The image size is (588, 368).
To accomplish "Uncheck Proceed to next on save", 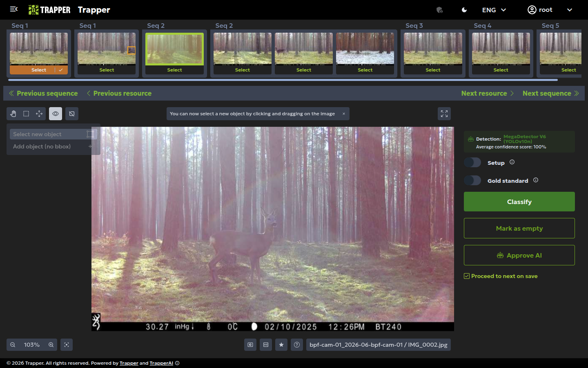I will pyautogui.click(x=467, y=276).
